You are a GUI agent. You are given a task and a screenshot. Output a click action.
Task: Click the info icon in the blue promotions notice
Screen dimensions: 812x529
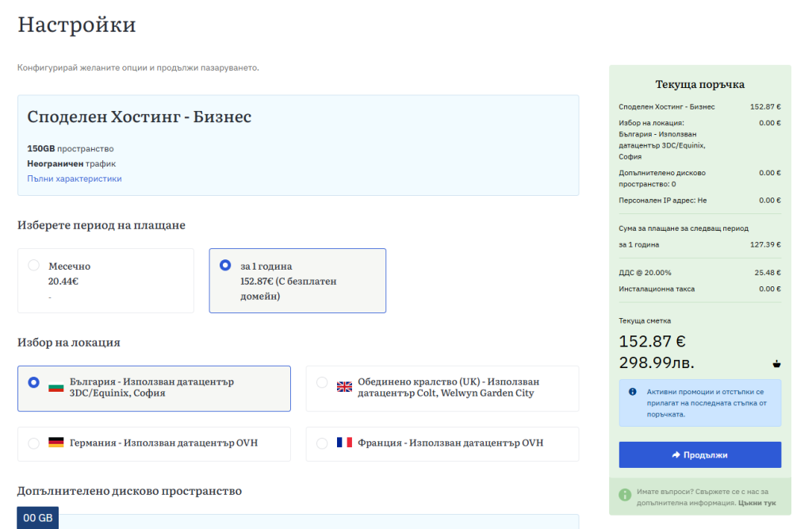tap(632, 392)
